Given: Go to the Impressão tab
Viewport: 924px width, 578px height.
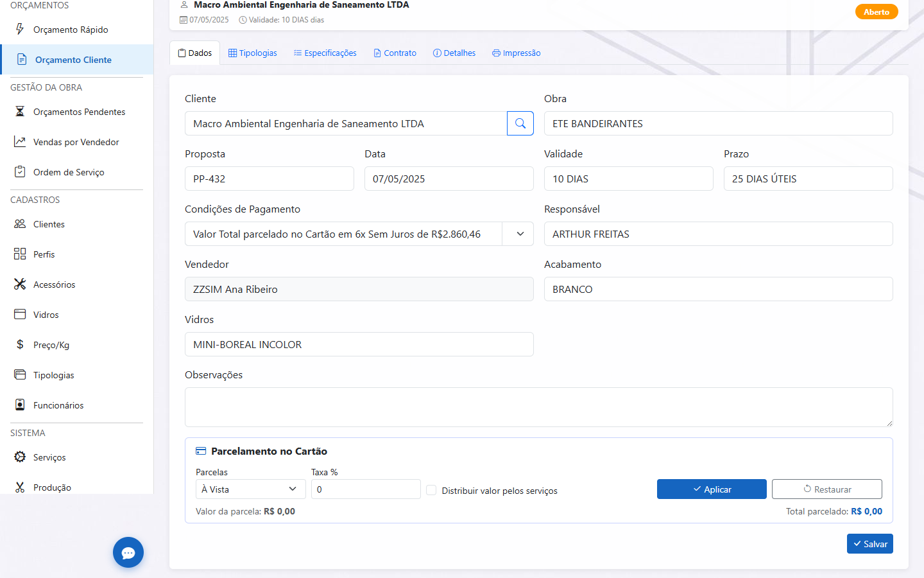Looking at the screenshot, I should coord(517,53).
